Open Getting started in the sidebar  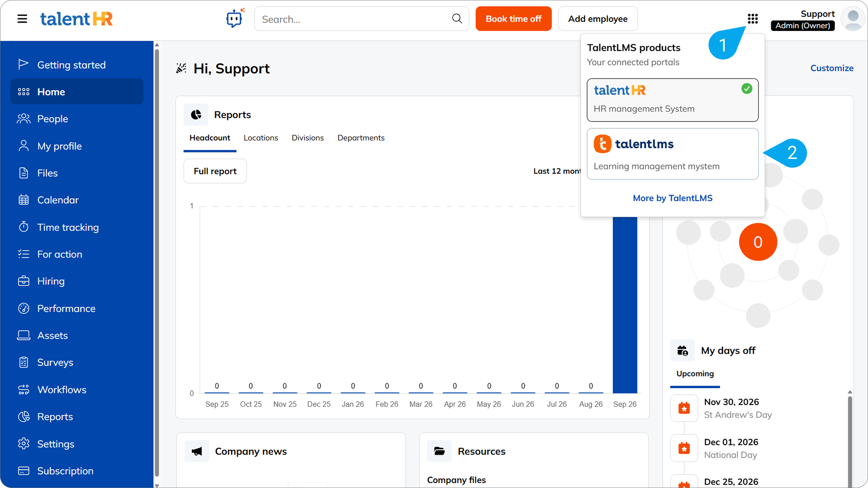(77, 65)
